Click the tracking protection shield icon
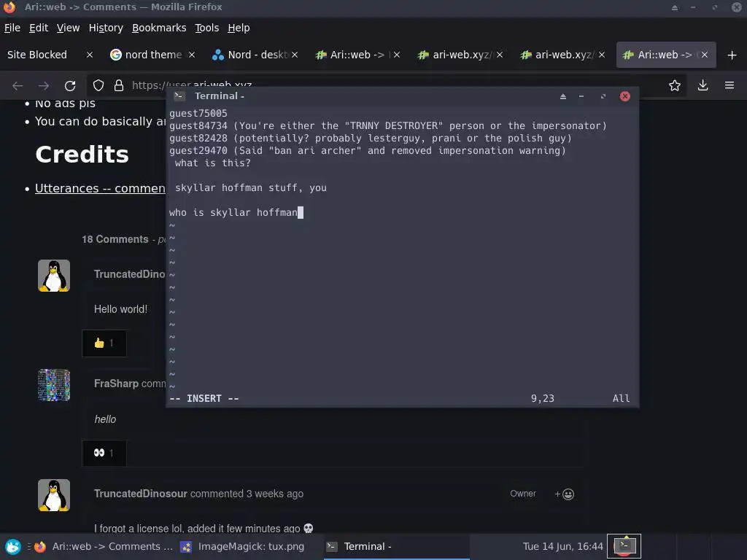Viewport: 747px width, 560px height. pos(98,86)
